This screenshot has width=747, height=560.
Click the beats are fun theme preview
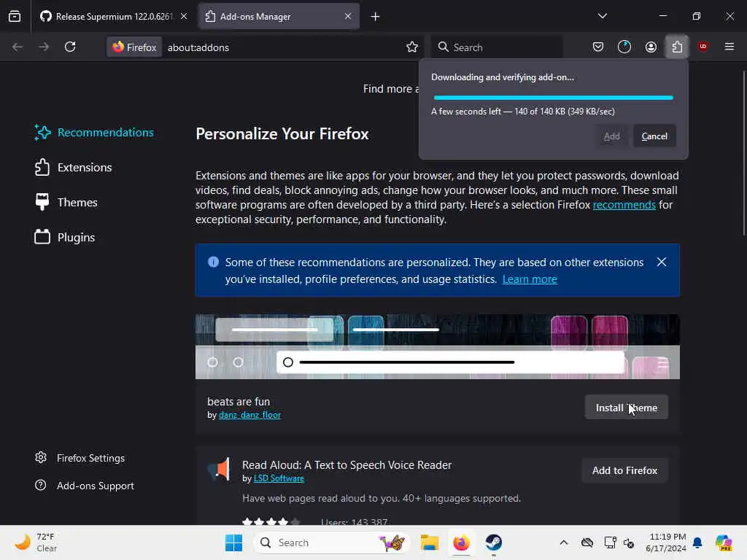[x=438, y=346]
